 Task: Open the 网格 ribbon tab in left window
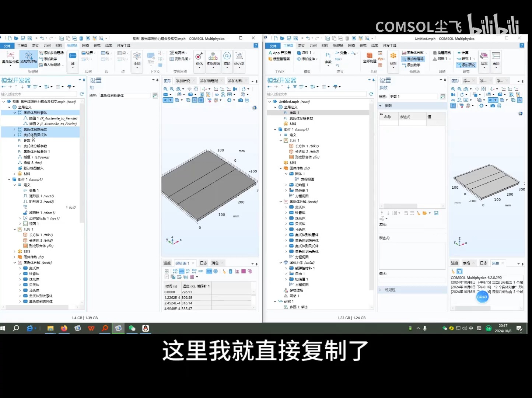85,46
